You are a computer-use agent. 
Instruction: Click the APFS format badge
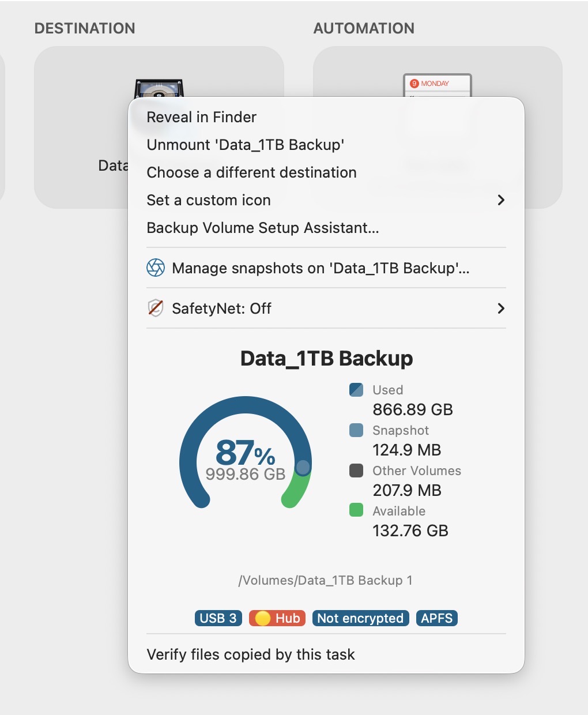pyautogui.click(x=436, y=618)
